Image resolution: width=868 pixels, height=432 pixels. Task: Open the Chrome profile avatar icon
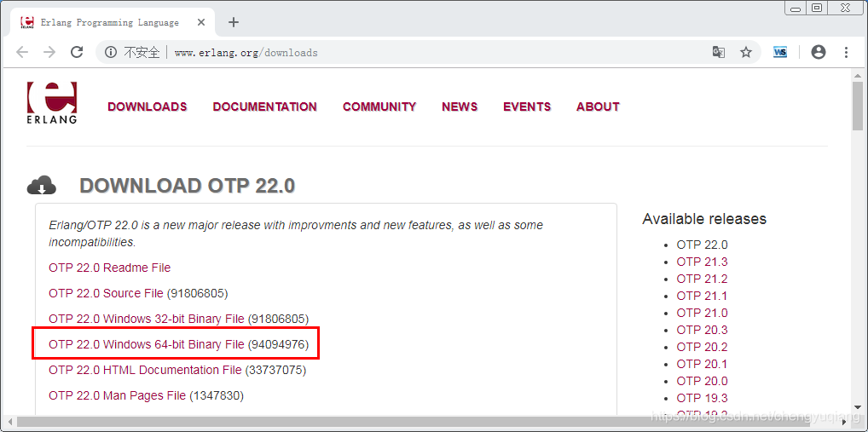pyautogui.click(x=819, y=53)
